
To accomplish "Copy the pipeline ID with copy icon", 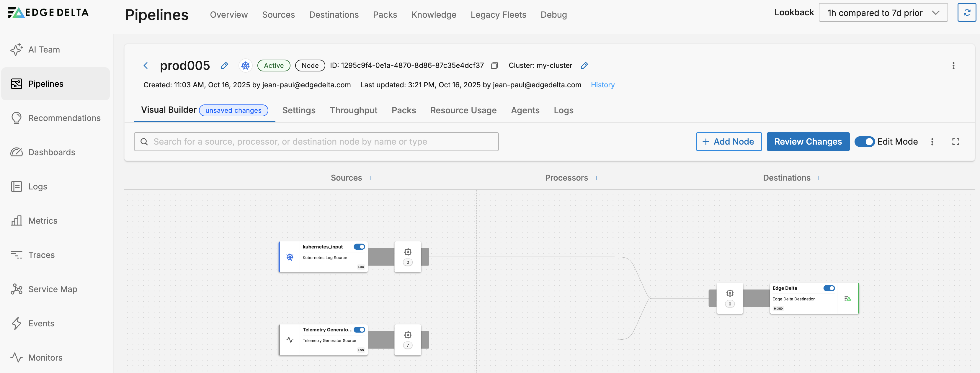I will 494,66.
